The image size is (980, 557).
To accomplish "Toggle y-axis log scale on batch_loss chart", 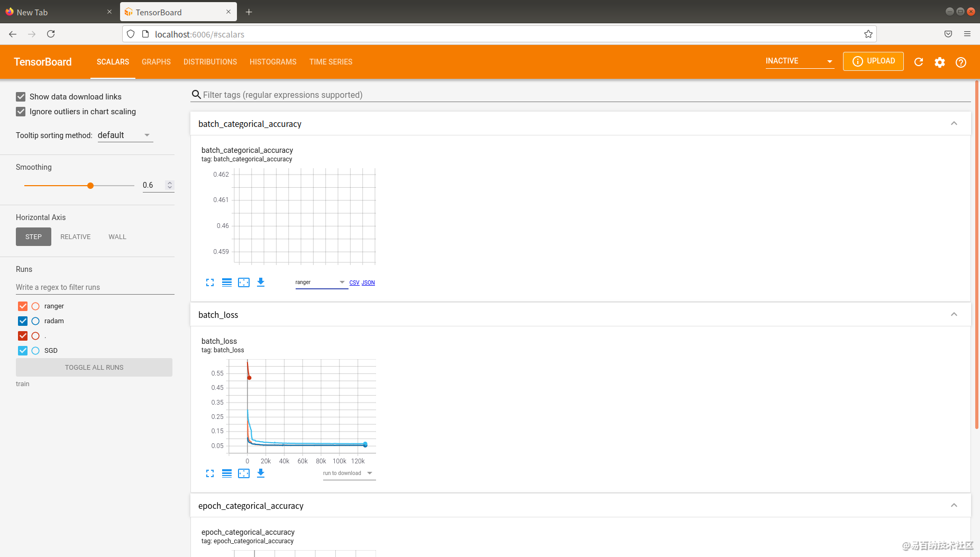I will tap(227, 473).
